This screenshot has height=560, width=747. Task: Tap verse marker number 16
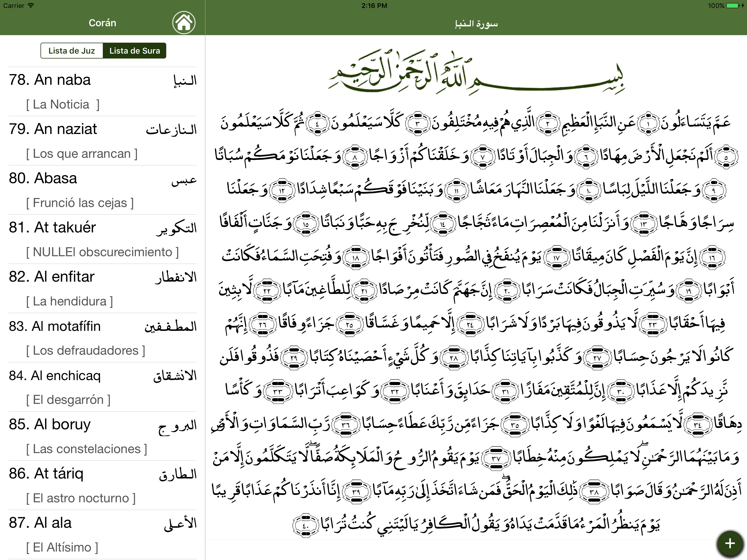pos(712,257)
